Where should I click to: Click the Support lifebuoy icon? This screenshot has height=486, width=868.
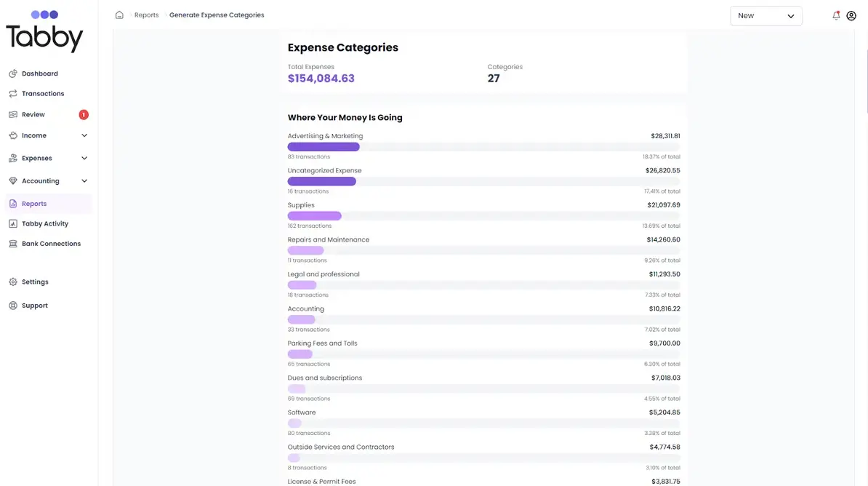point(13,306)
